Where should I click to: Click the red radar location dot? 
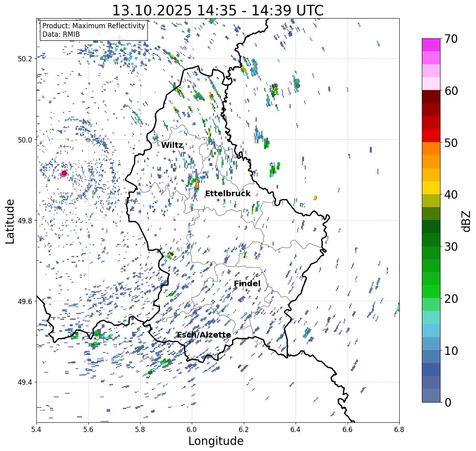(x=64, y=173)
